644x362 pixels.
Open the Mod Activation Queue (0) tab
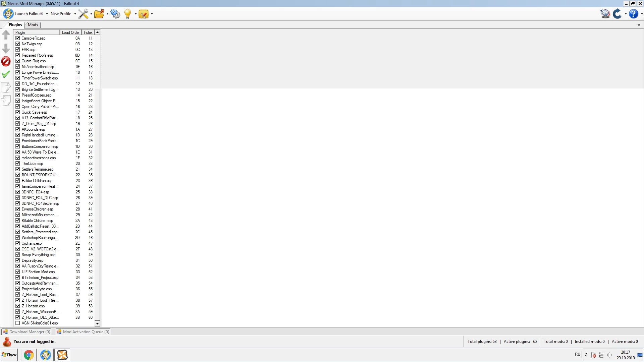point(83,332)
